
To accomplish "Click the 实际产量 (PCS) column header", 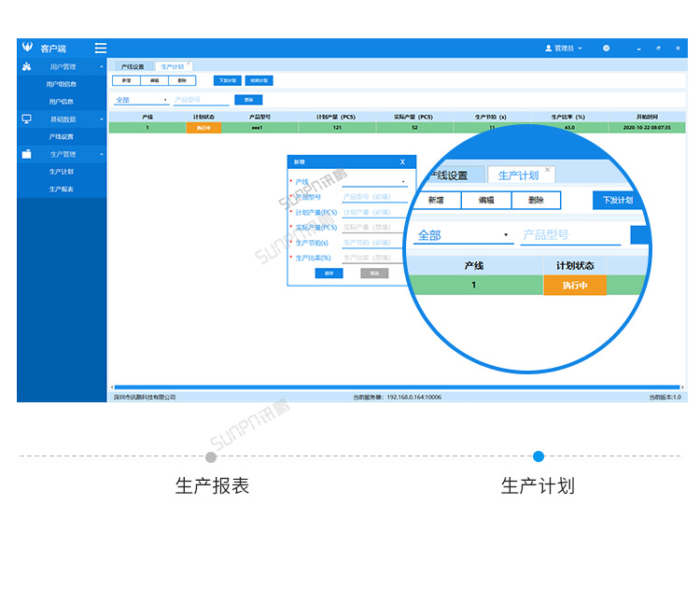I will tap(413, 117).
